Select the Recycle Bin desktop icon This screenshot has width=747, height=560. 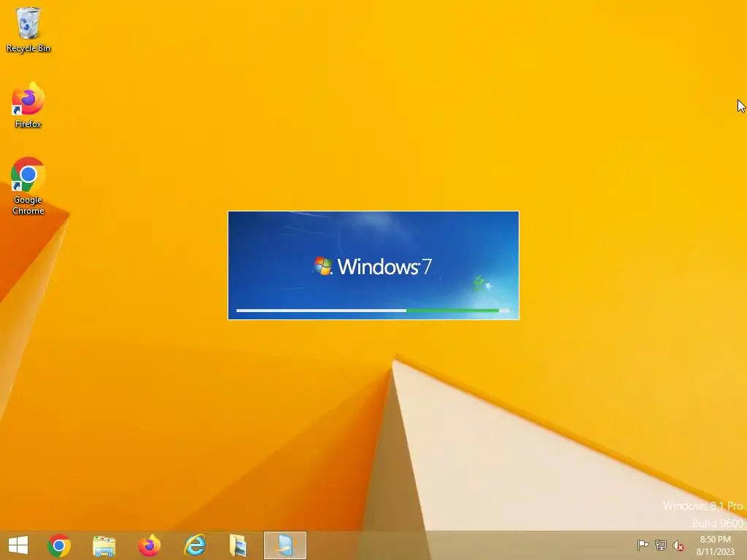point(28,29)
